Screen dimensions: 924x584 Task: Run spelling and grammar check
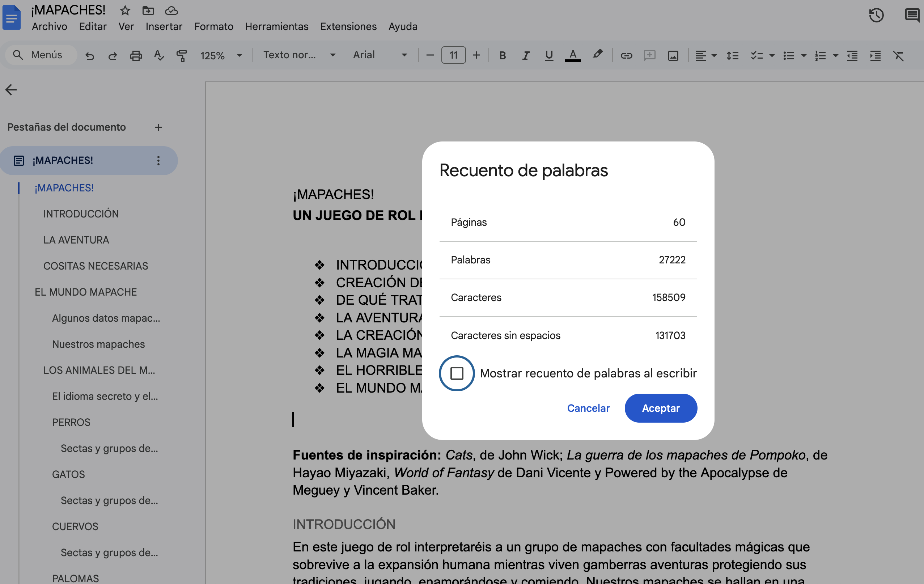[x=158, y=56]
